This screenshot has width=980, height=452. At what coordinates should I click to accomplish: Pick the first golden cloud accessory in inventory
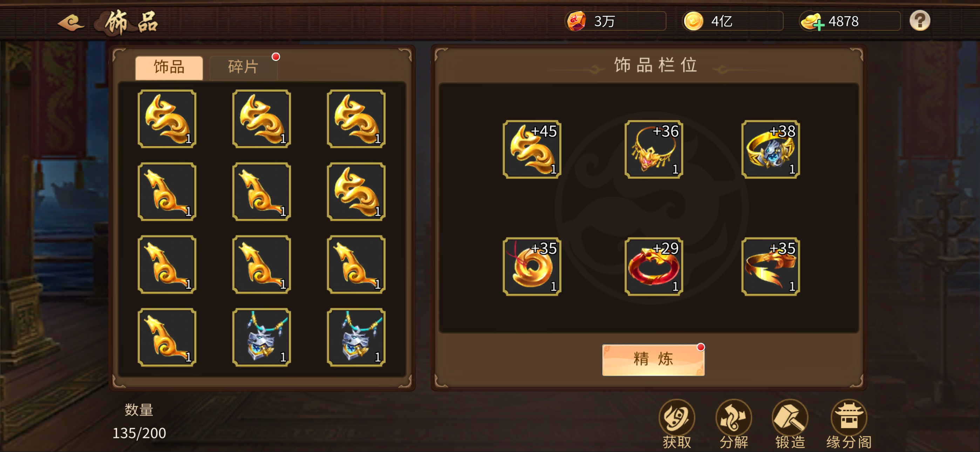tap(166, 119)
